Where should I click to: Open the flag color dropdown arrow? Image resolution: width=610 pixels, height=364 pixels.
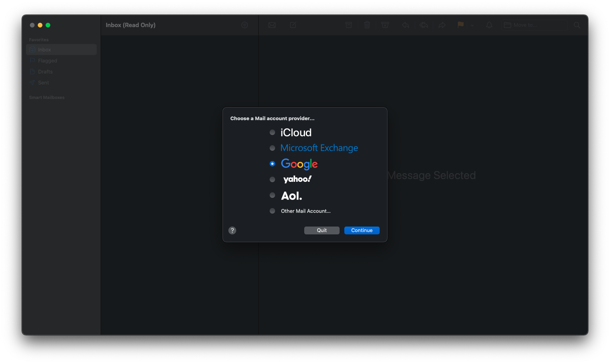click(472, 25)
